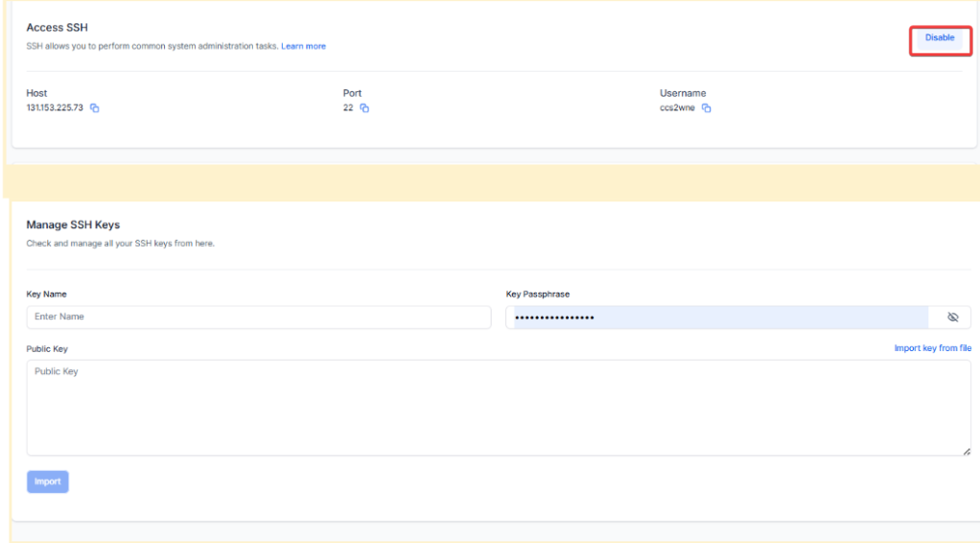Focus the Key Name input field
The width and height of the screenshot is (980, 543).
tap(258, 317)
